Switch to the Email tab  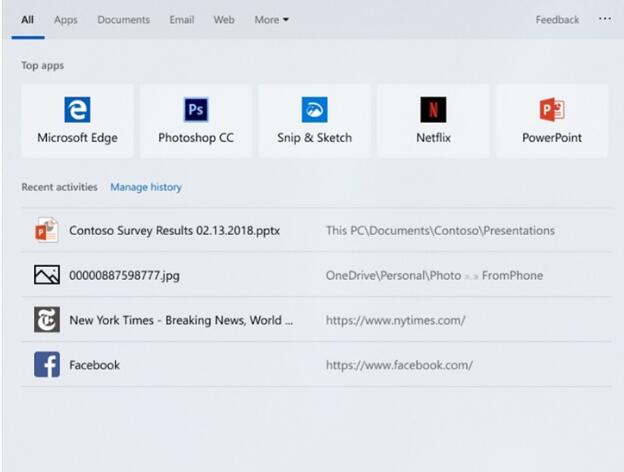pyautogui.click(x=182, y=20)
